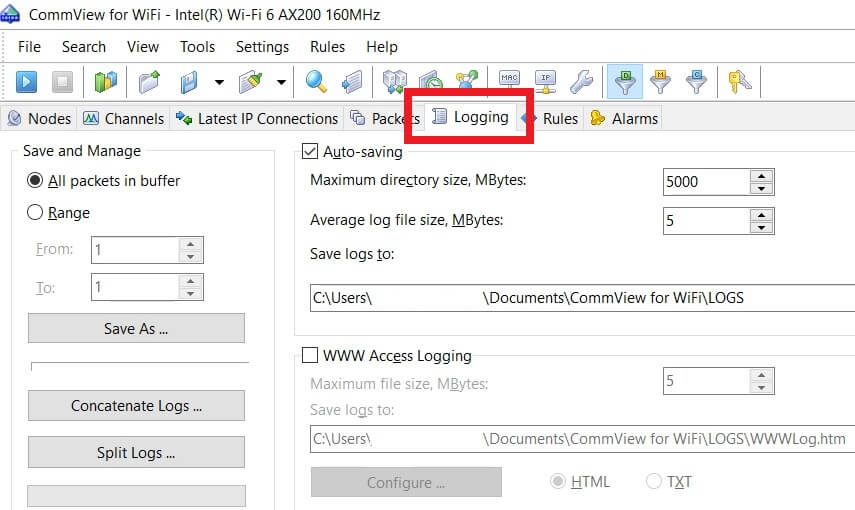Image resolution: width=855 pixels, height=510 pixels.
Task: Click the Split Logs ... button
Action: 136,452
